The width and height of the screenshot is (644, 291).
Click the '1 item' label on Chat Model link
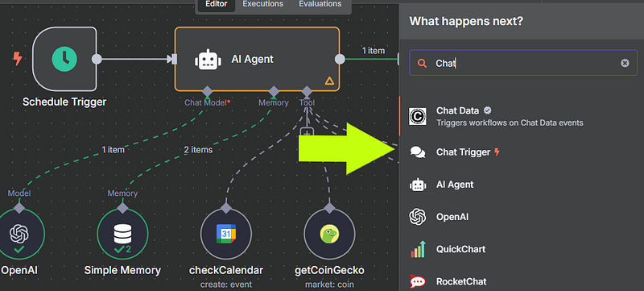tap(113, 150)
